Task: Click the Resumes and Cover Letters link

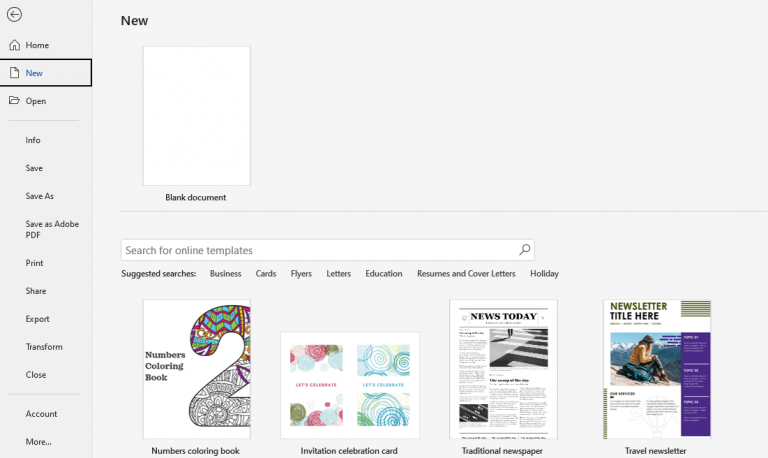Action: tap(466, 274)
